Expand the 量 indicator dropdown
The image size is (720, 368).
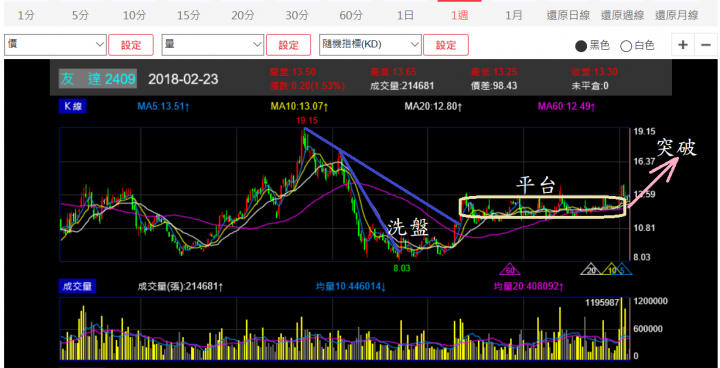[213, 45]
